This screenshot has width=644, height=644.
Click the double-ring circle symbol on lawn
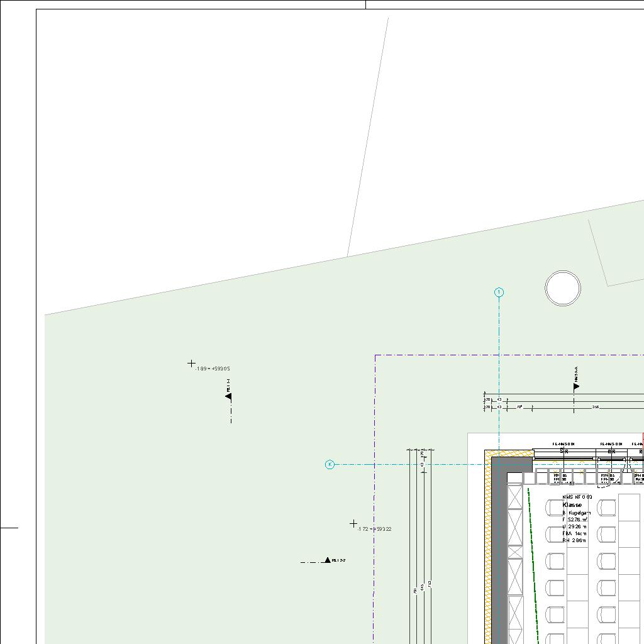click(563, 289)
